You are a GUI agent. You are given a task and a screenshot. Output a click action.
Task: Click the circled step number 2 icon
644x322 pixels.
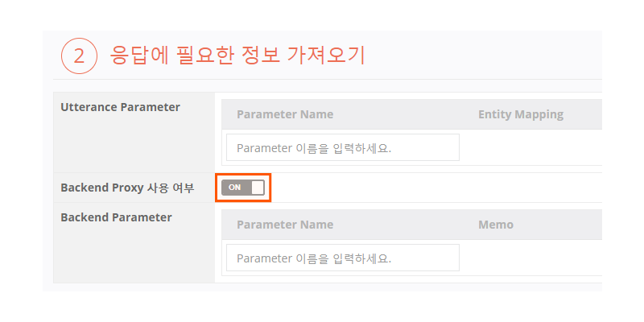point(79,56)
